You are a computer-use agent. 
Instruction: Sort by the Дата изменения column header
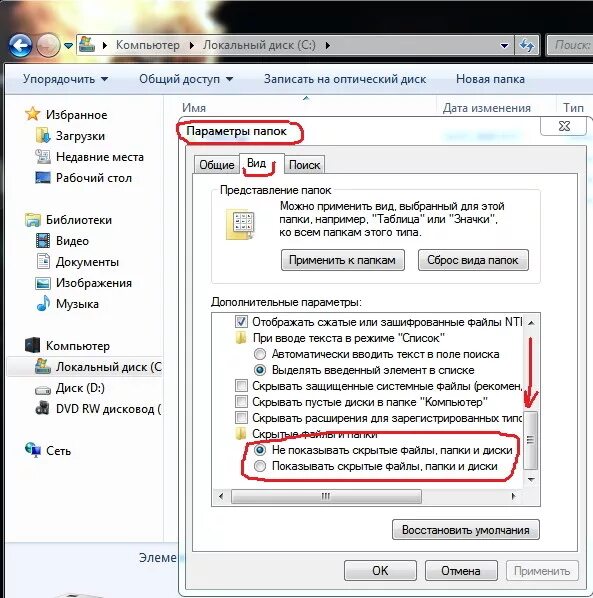[487, 108]
